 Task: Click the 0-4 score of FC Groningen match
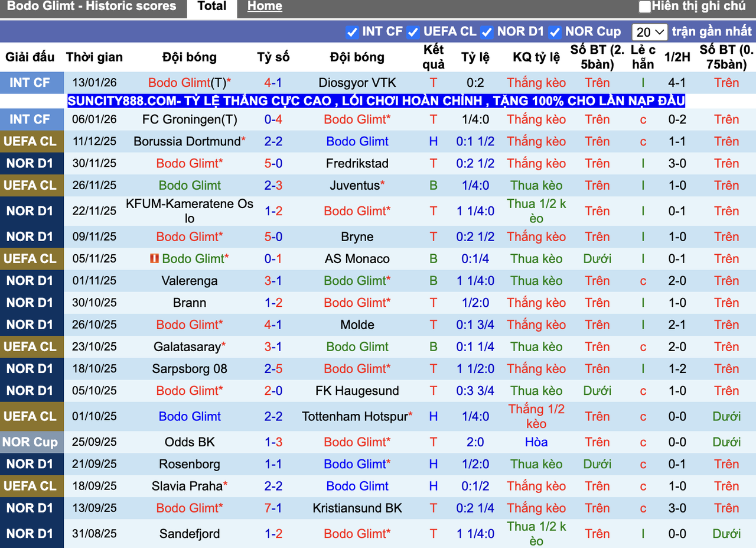pyautogui.click(x=273, y=119)
